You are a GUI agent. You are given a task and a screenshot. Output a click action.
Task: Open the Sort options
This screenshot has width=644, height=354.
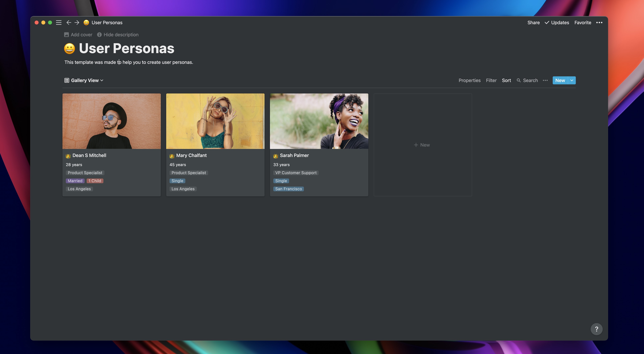(x=506, y=80)
